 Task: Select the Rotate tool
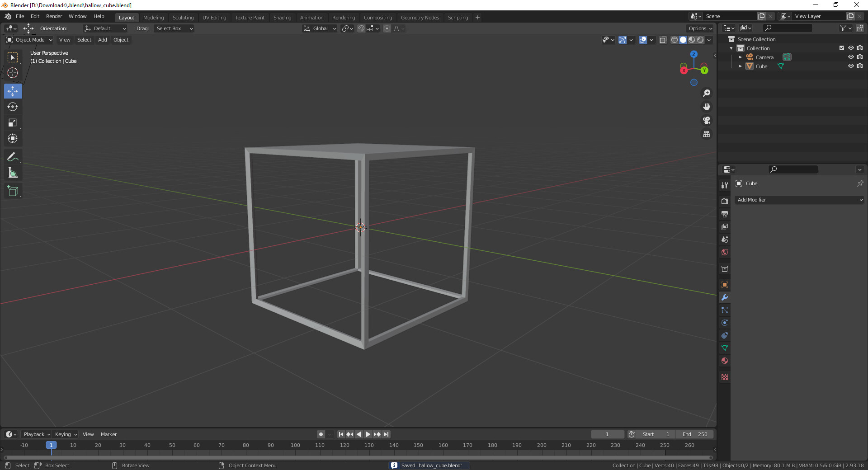point(13,107)
